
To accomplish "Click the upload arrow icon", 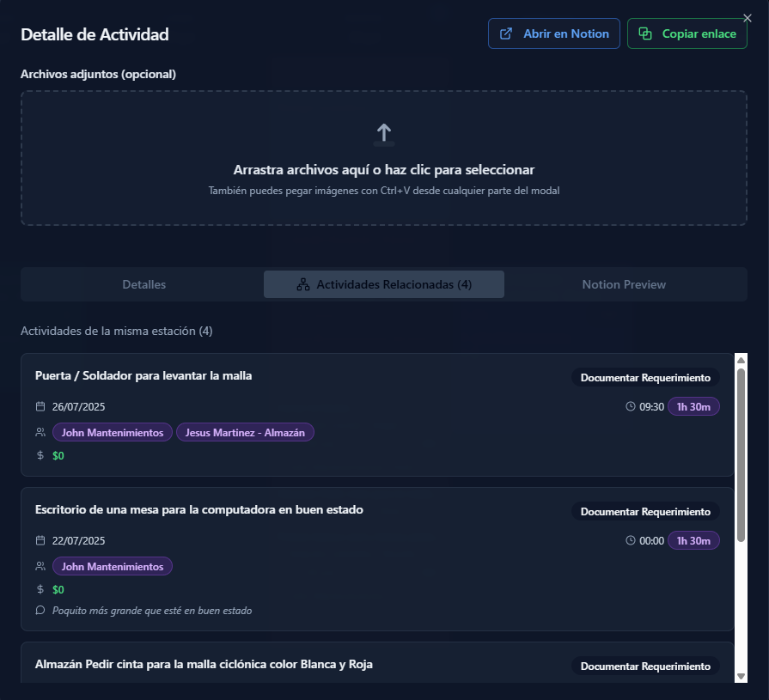I will [384, 134].
